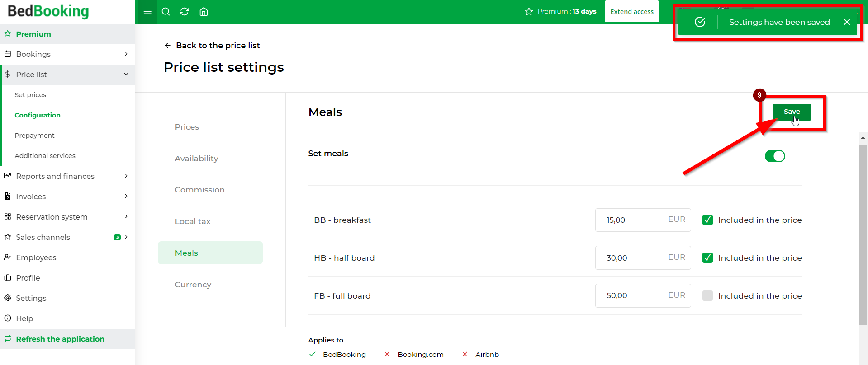Click the Premium star icon in top bar

coord(529,11)
